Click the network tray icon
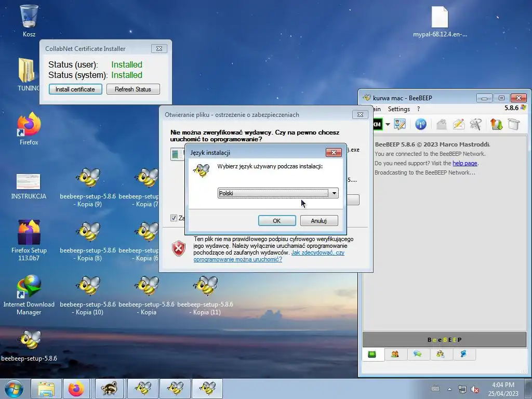Screen dimensions: 532x399 pos(462,389)
